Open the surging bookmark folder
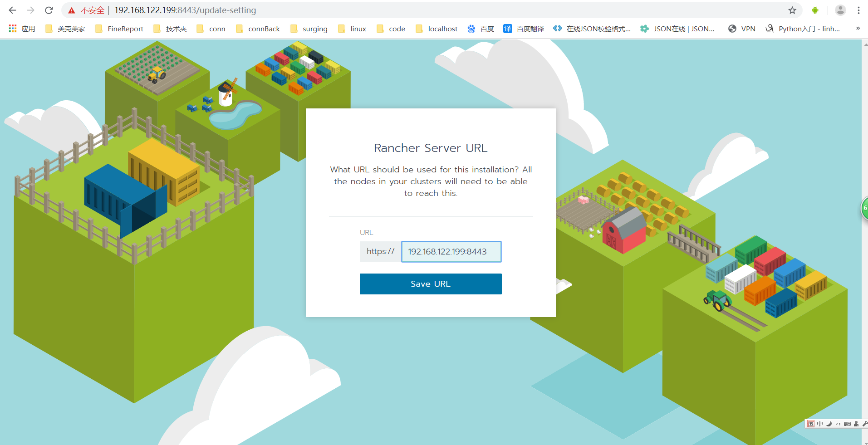The image size is (868, 445). click(309, 29)
